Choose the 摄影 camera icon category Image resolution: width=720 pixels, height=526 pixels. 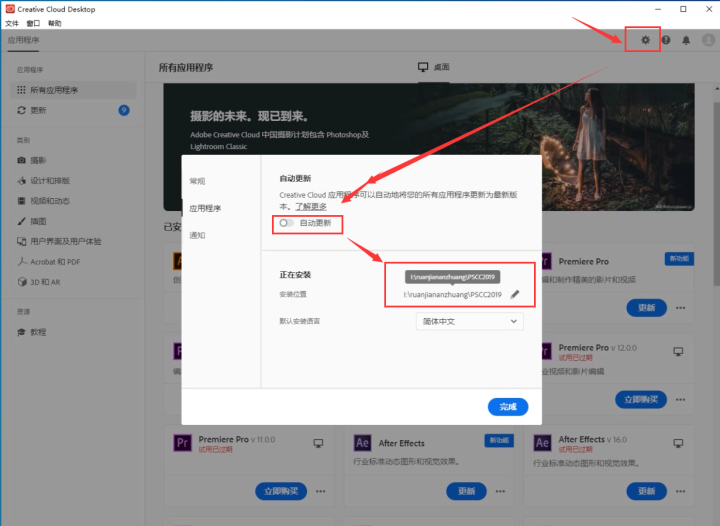[21, 160]
